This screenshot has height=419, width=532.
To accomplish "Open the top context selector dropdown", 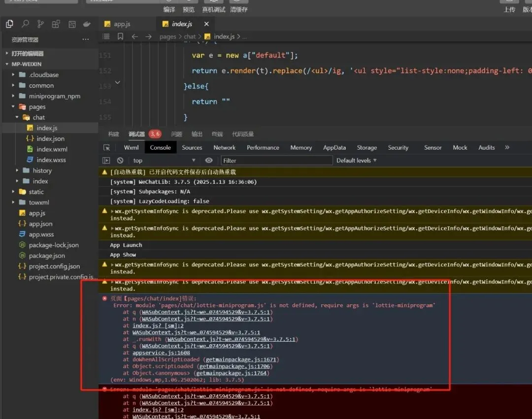I will pyautogui.click(x=164, y=161).
